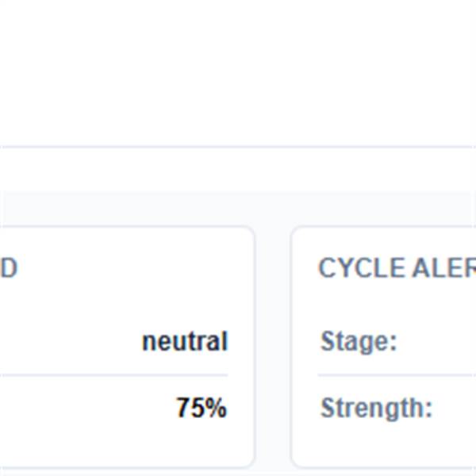Screen dimensions: 476x476
Task: Click the blank value area right of "Strength:"
Action: click(x=456, y=409)
